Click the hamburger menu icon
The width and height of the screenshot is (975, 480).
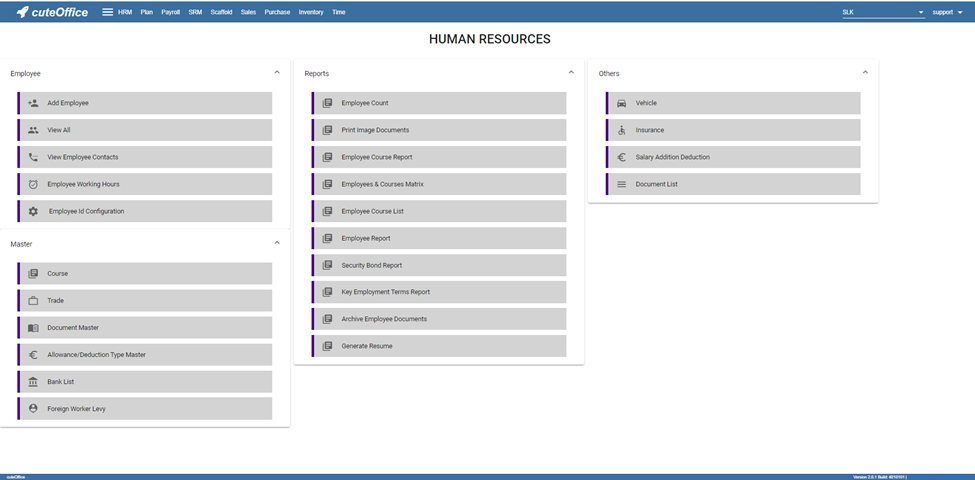tap(107, 12)
